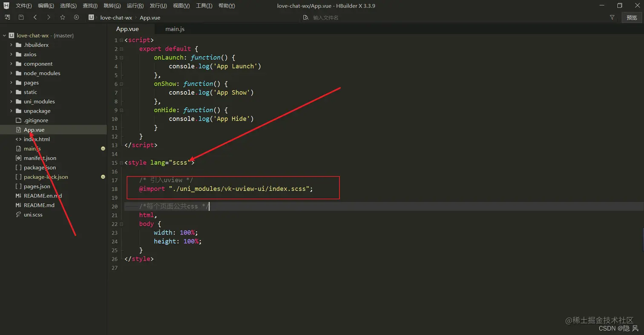Click love-chat-wx in the breadcrumb

(116, 17)
